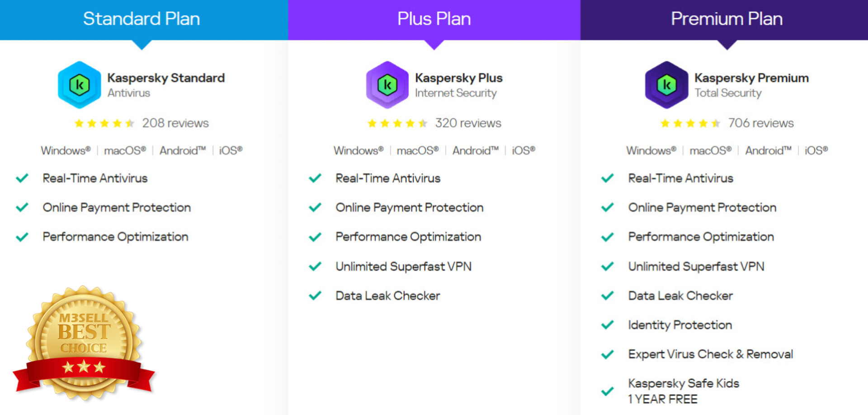Click the Kaspersky Premium product title
Screen dimensions: 868x415
pos(751,78)
